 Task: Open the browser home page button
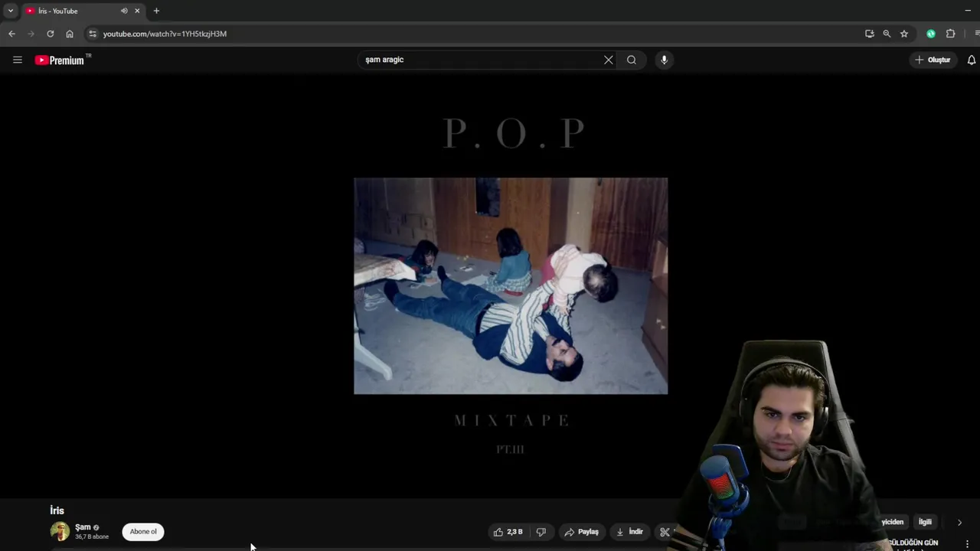[70, 34]
